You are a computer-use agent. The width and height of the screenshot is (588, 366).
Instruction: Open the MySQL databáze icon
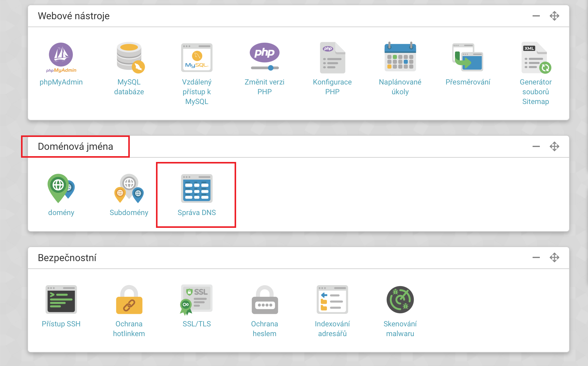130,58
